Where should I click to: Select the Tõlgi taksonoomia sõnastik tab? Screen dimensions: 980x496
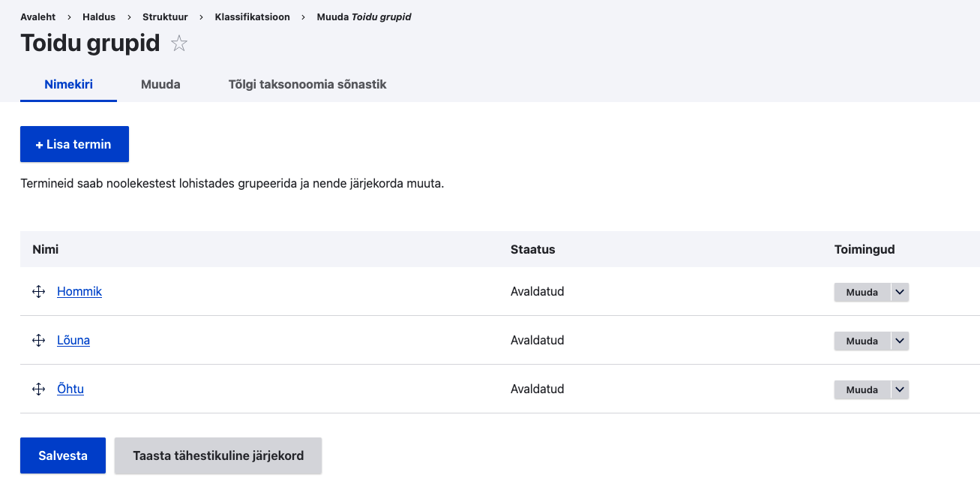(307, 84)
